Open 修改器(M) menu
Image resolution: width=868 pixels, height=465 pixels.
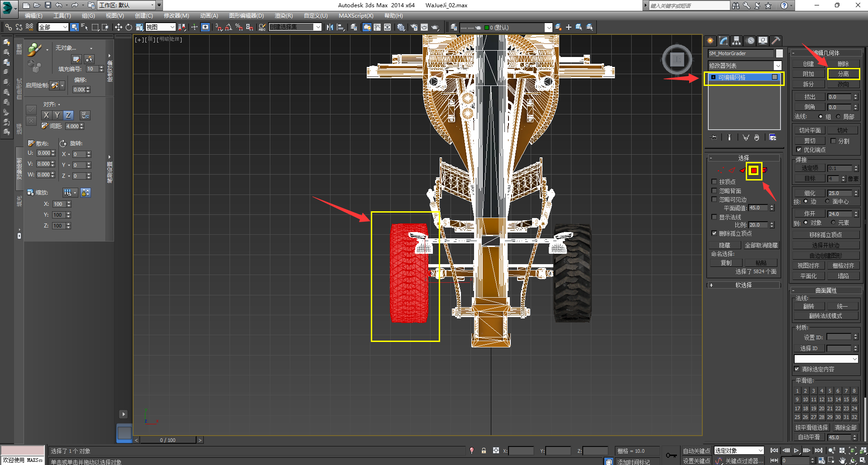point(176,16)
